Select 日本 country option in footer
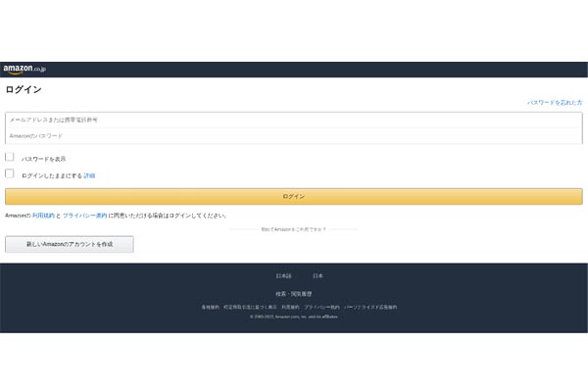588x392 pixels. tap(318, 276)
